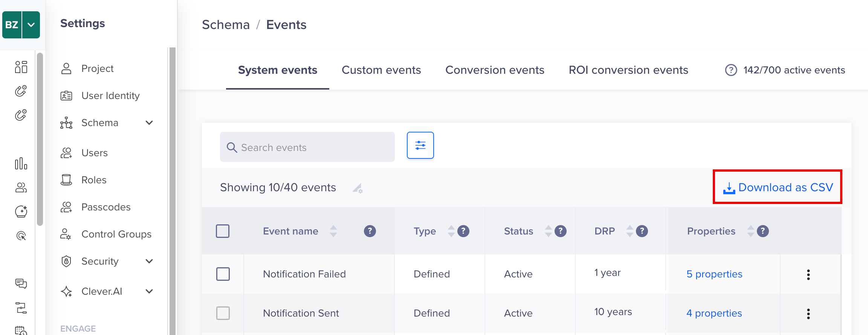Sort by Status column
This screenshot has width=868, height=335.
tap(549, 231)
